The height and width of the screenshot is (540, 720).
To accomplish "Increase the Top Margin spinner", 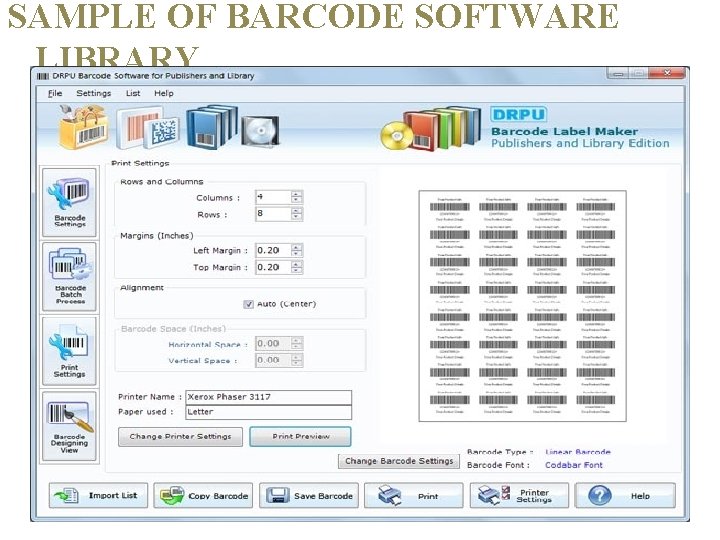I will 297,264.
